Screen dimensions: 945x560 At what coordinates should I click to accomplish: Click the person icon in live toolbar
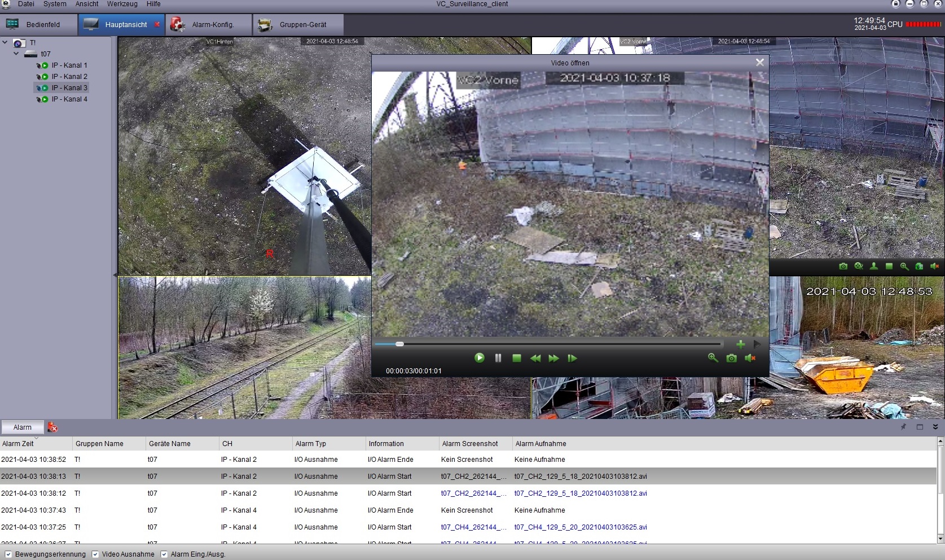click(873, 266)
